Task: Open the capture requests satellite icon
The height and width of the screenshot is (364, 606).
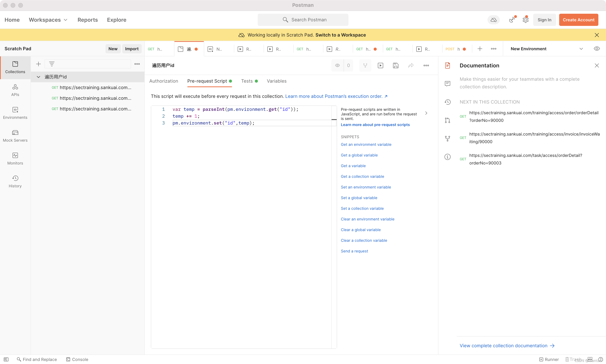Action: pyautogui.click(x=512, y=20)
